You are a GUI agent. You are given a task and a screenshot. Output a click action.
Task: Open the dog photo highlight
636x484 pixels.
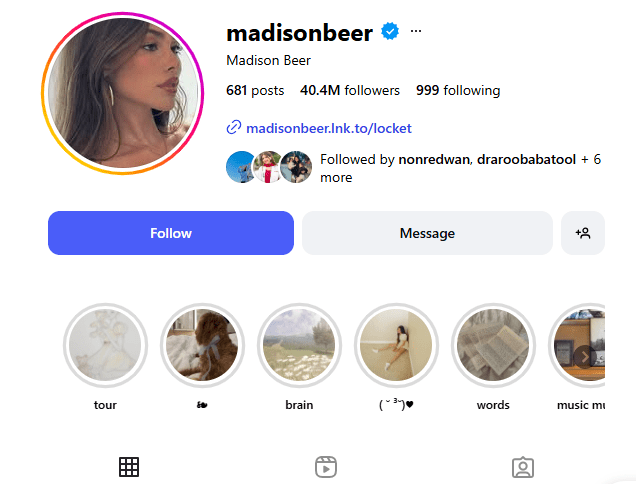click(202, 345)
